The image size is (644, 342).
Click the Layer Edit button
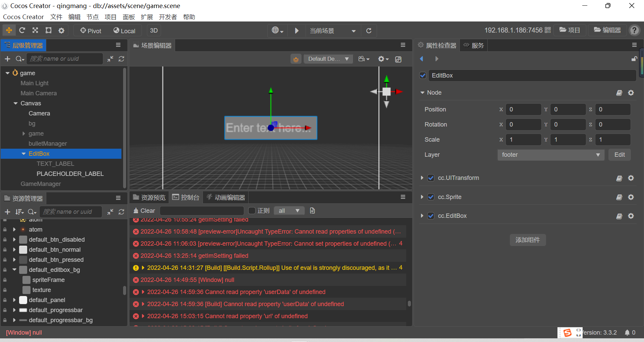pyautogui.click(x=620, y=155)
